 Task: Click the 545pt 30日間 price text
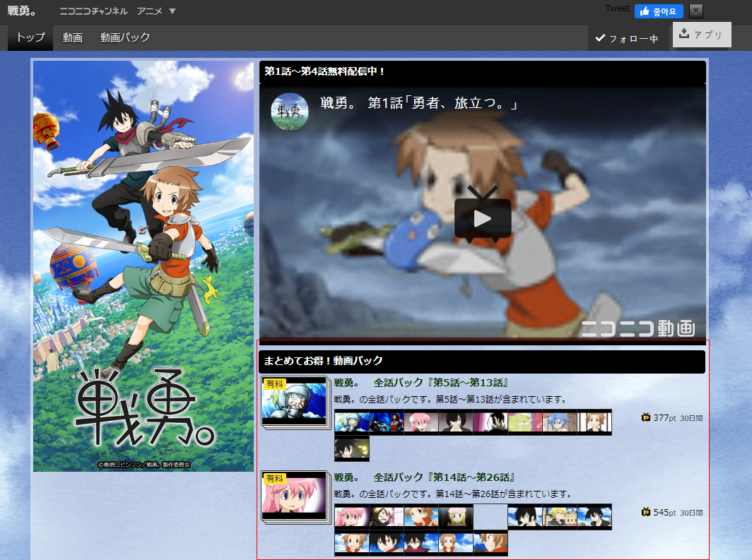tap(678, 513)
